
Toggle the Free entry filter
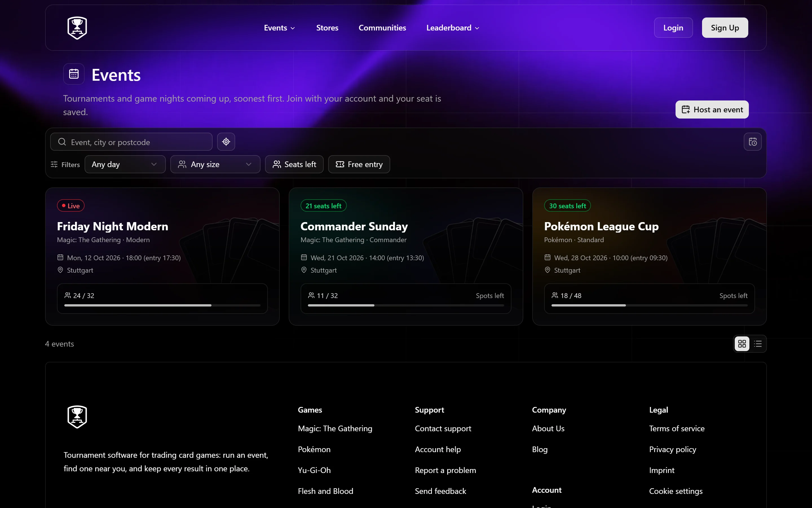pos(359,164)
